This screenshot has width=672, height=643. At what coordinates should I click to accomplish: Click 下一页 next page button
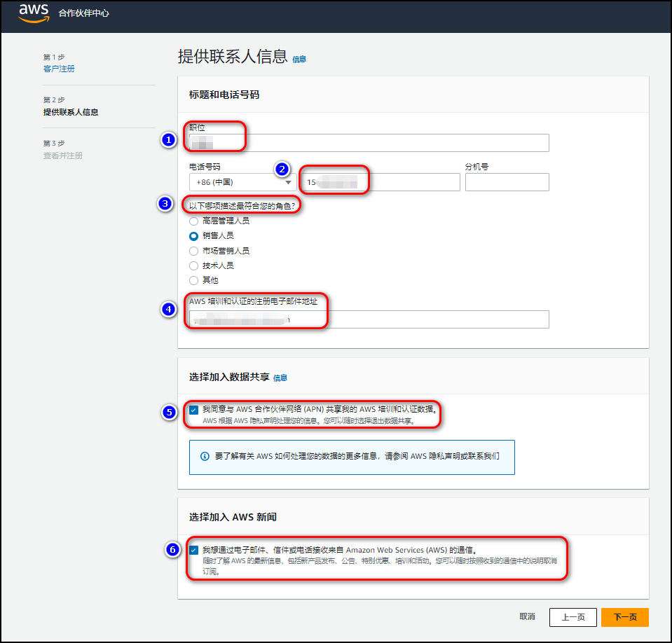click(x=625, y=617)
